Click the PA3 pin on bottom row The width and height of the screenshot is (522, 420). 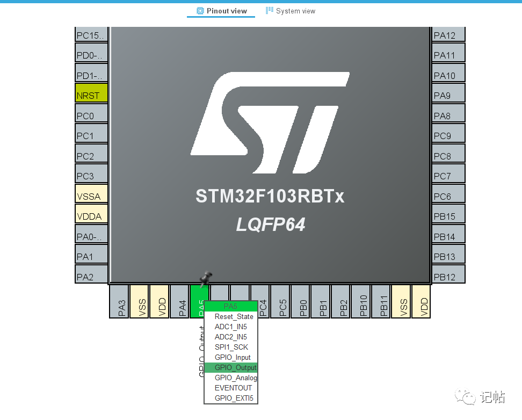[119, 301]
